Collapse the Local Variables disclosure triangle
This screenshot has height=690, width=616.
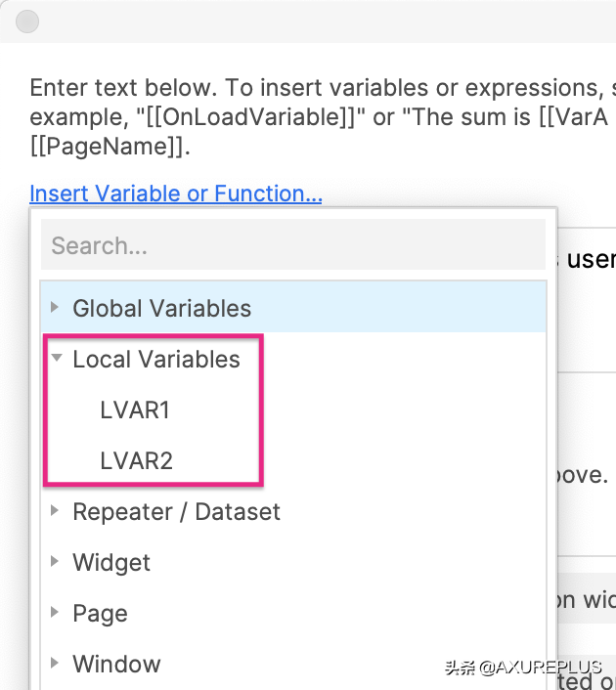(x=56, y=359)
